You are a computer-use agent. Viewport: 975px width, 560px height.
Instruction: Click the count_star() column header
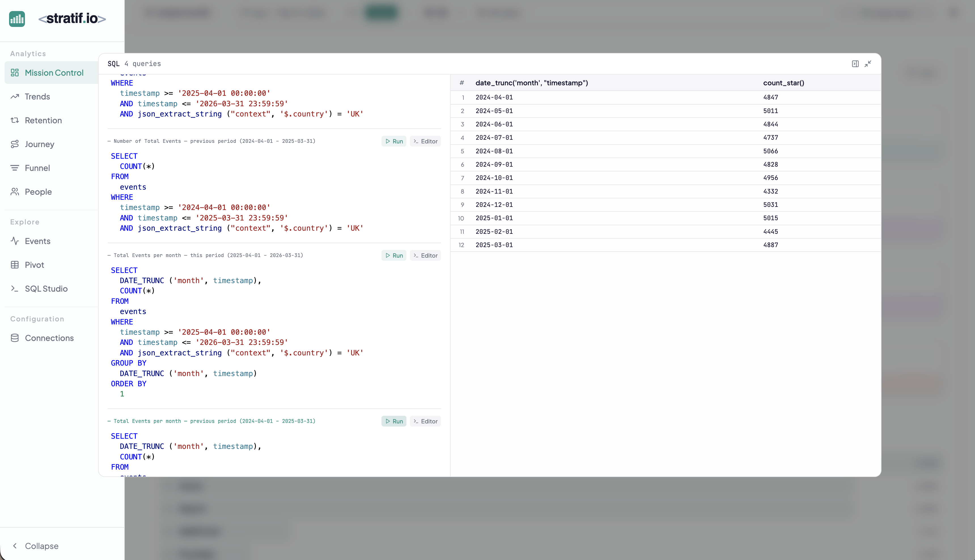(783, 83)
